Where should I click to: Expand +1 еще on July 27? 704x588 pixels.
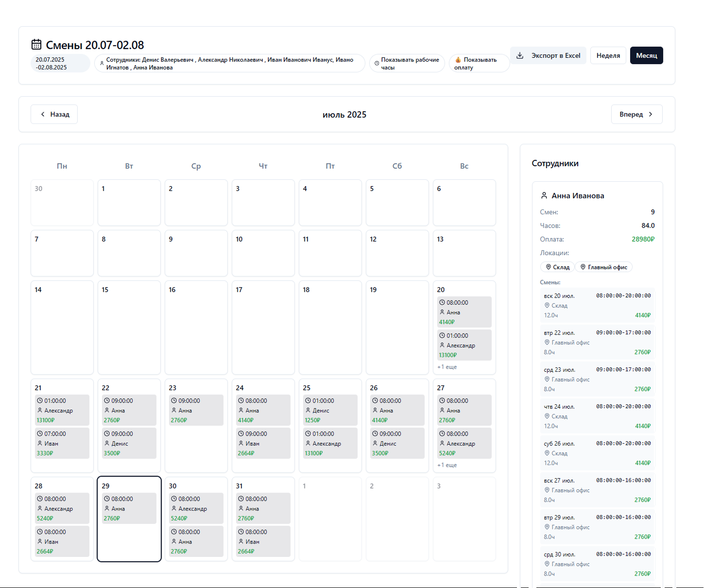point(447,465)
